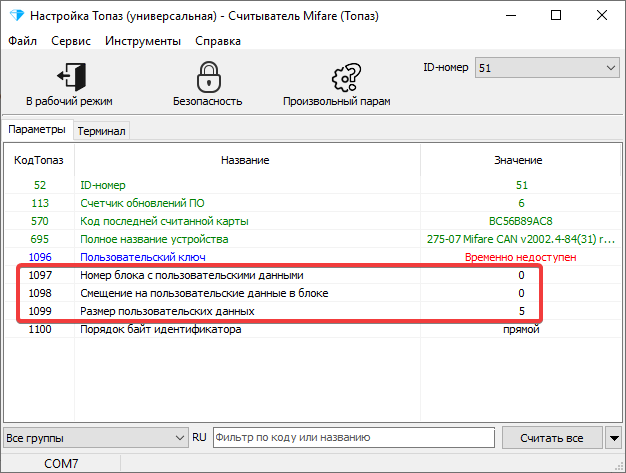Expand the arrow next to 'Считать все'
The image size is (626, 473).
point(614,438)
